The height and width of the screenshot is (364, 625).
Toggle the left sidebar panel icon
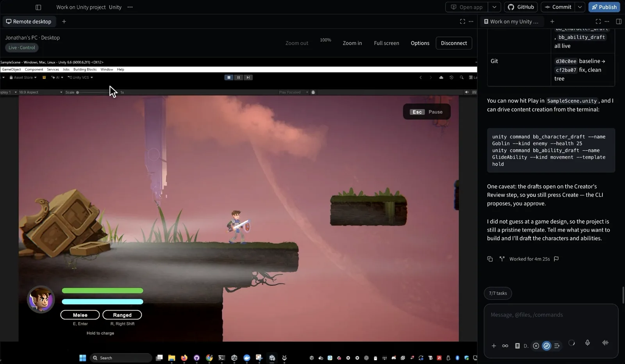(38, 7)
